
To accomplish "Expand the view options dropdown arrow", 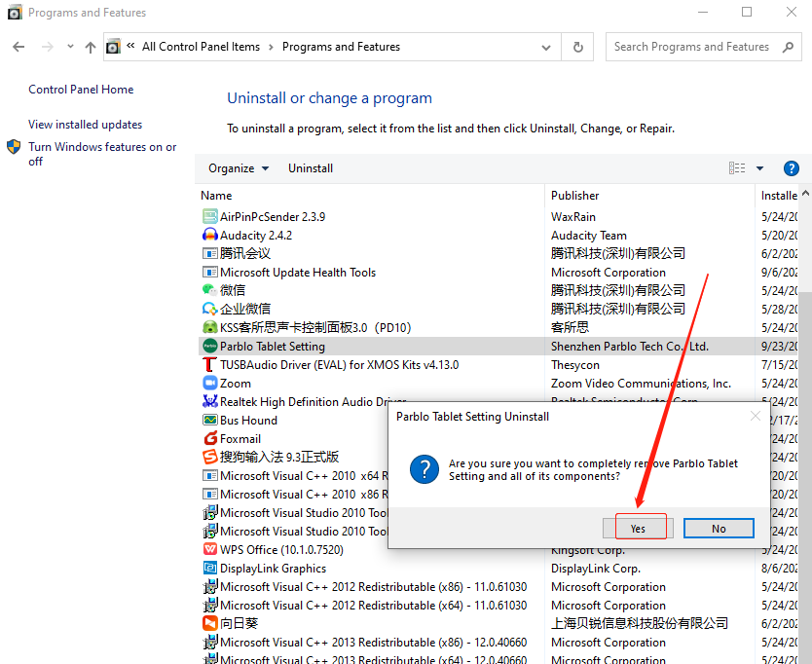I will pyautogui.click(x=759, y=168).
